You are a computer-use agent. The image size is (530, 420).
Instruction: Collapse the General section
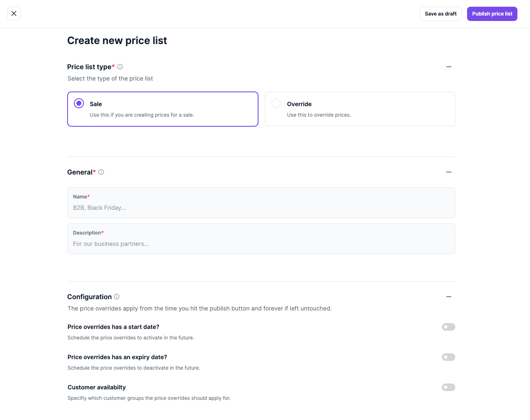(x=449, y=172)
